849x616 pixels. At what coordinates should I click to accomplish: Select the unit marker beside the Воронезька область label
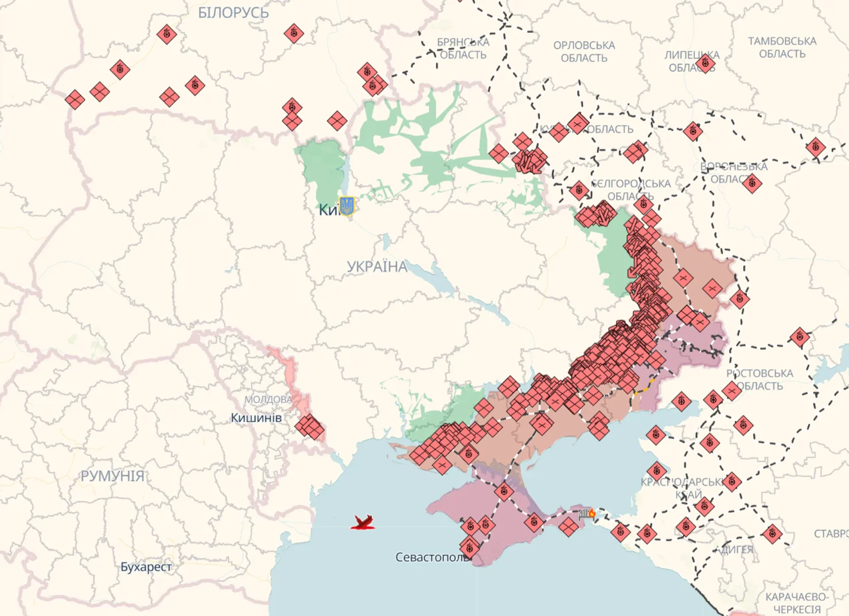pyautogui.click(x=752, y=184)
